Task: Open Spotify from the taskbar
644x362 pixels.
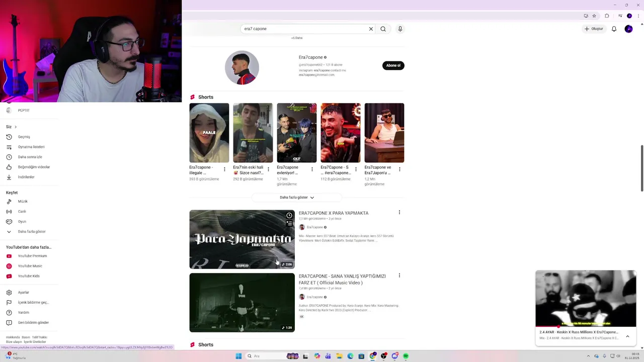Action: pyautogui.click(x=406, y=356)
